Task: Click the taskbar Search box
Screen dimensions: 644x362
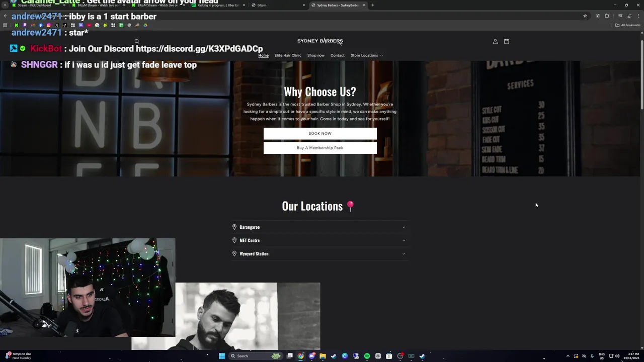Action: 256,356
